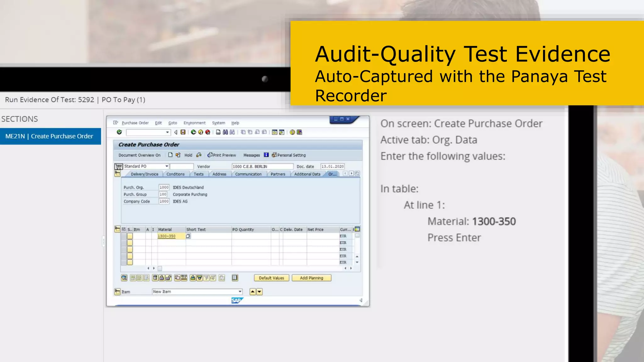Collapse the Item detail expander
This screenshot has width=644, height=362.
point(117,292)
